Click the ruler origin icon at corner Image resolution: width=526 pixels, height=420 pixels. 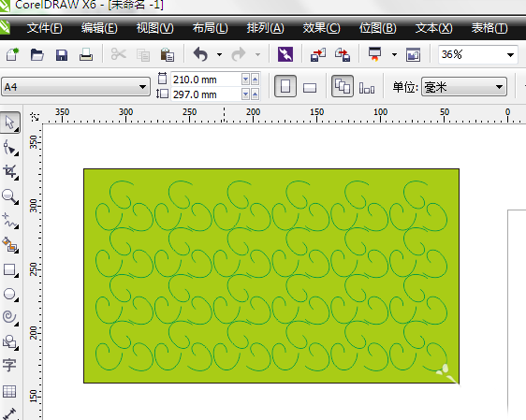(x=35, y=117)
